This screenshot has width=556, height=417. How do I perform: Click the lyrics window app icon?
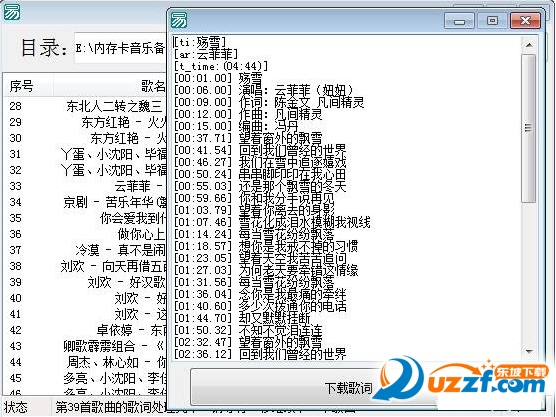click(179, 20)
